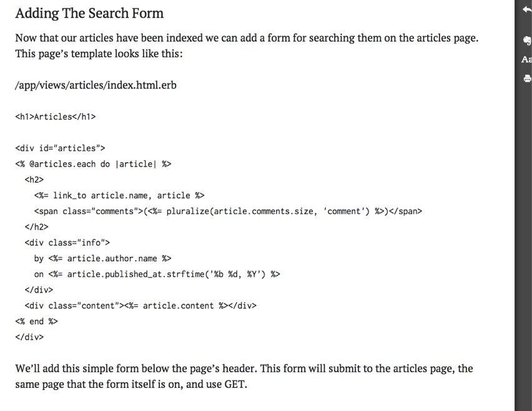The image size is (532, 411).
Task: Click the @articles.each do code line
Action: coord(93,164)
